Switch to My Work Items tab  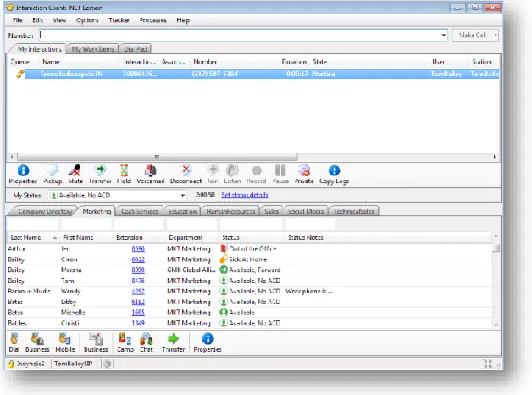pyautogui.click(x=92, y=49)
